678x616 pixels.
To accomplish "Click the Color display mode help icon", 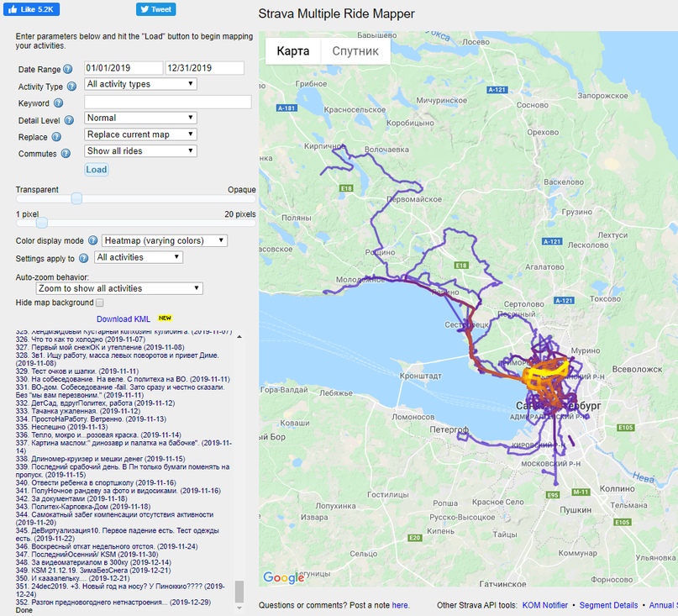I will pyautogui.click(x=92, y=241).
